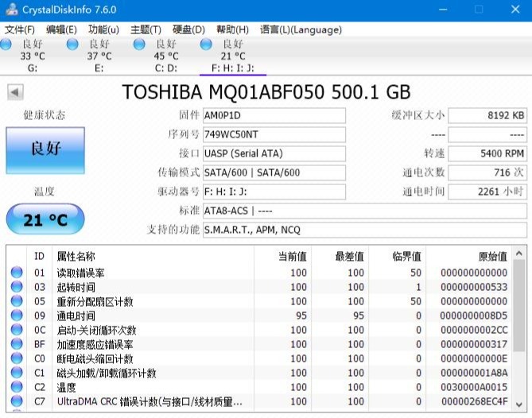Select the F: H: I: J: drive orb
This screenshot has width=532, height=418.
[207, 45]
